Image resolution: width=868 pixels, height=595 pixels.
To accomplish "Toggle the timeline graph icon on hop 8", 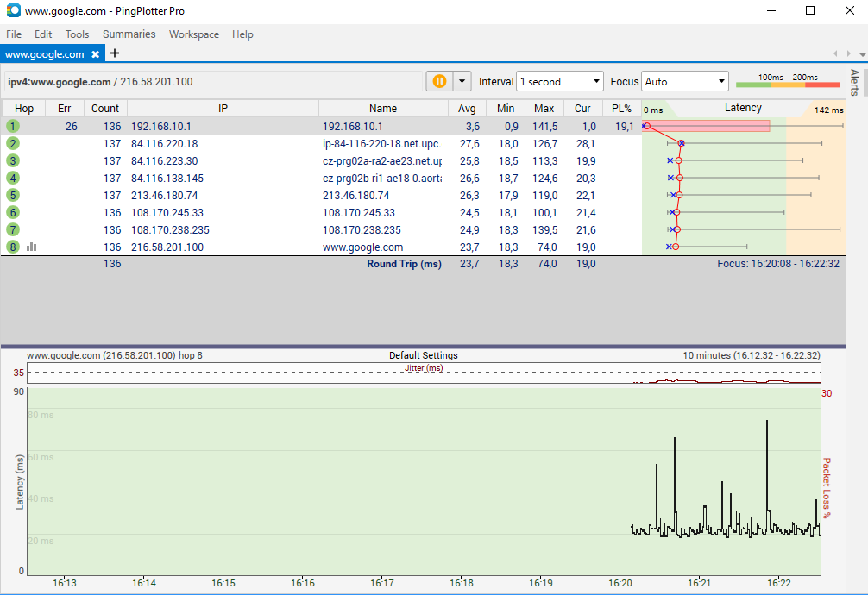I will pyautogui.click(x=32, y=247).
